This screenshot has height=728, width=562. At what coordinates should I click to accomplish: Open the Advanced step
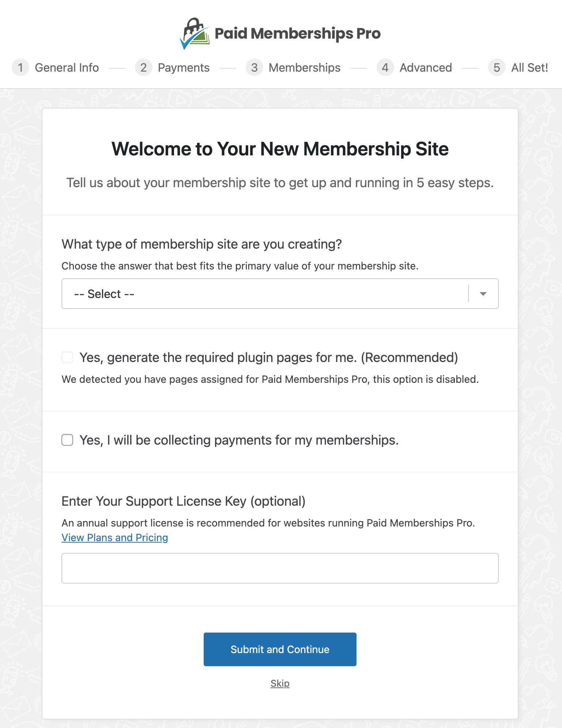(x=426, y=68)
